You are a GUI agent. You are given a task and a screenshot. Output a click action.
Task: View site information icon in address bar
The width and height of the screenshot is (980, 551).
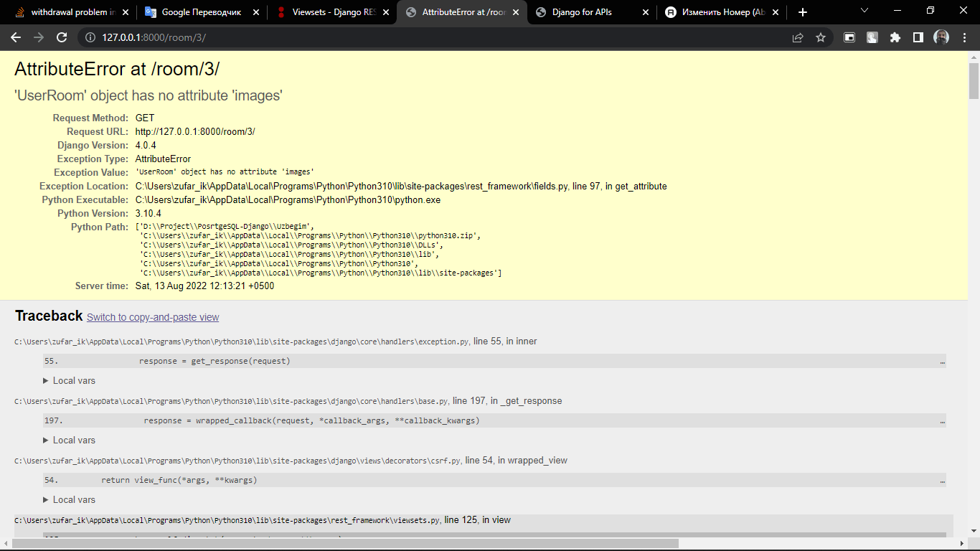coord(90,37)
